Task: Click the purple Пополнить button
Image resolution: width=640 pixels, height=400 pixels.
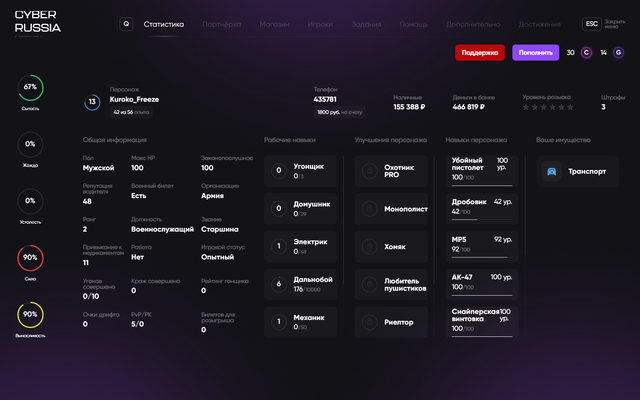Action: click(536, 53)
